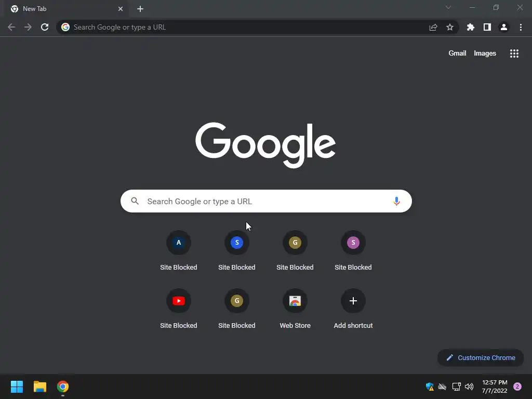Image resolution: width=532 pixels, height=399 pixels.
Task: Open File Explorer from taskbar
Action: pyautogui.click(x=39, y=387)
